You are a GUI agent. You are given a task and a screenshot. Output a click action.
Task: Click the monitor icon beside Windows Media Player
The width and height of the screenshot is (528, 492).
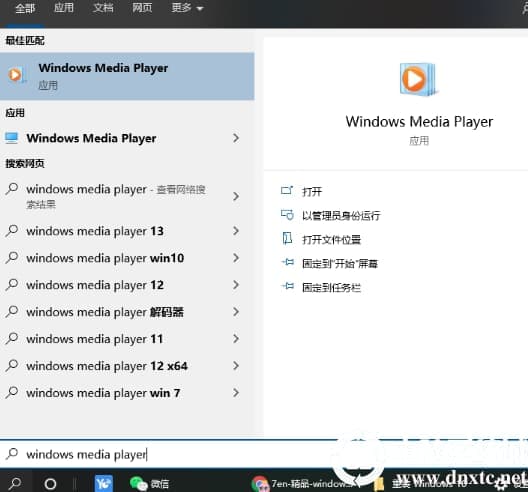tap(11, 138)
